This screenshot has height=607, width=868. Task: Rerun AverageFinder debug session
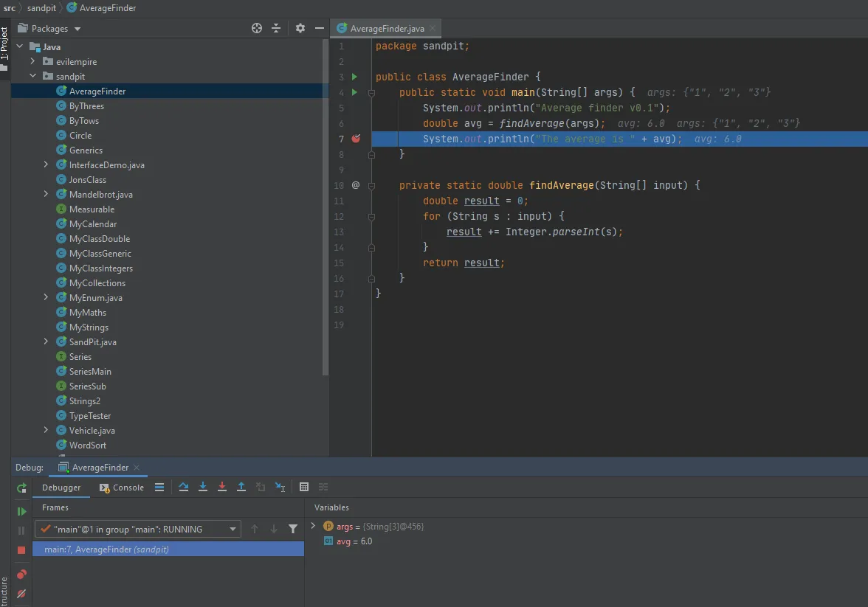click(x=21, y=488)
